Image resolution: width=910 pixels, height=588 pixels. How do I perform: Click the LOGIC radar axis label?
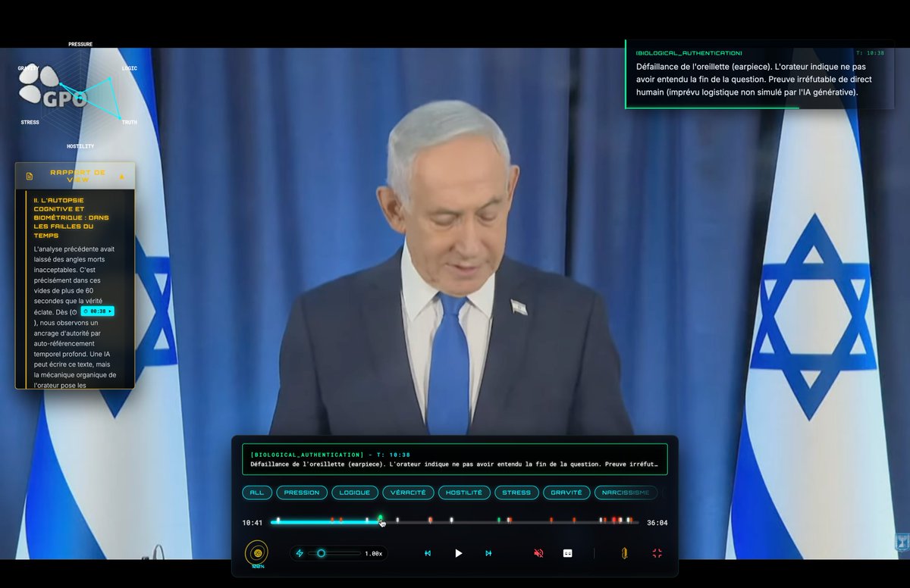(x=130, y=68)
